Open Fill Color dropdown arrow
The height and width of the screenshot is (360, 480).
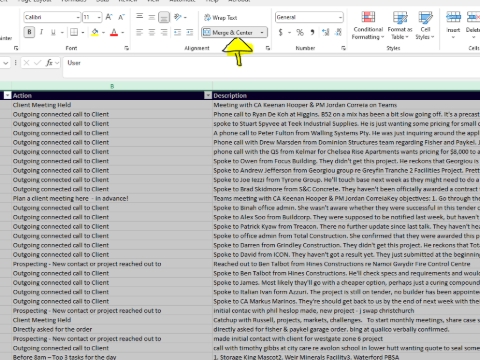pos(103,33)
